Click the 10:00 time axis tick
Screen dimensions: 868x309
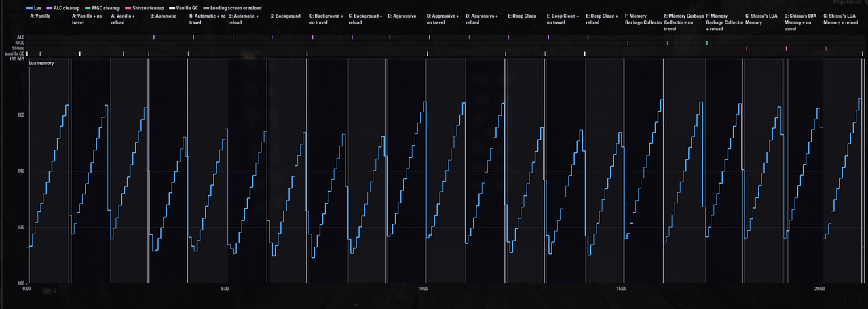(x=423, y=289)
